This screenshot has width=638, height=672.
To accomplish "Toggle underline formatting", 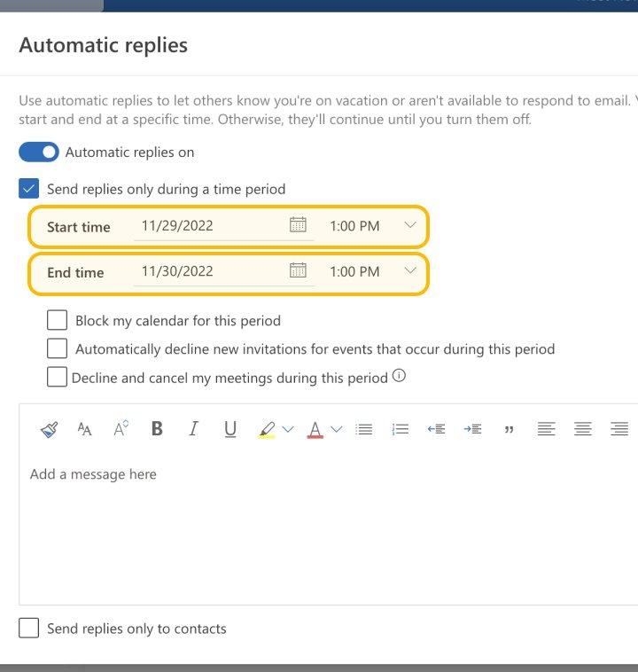I will [x=230, y=429].
